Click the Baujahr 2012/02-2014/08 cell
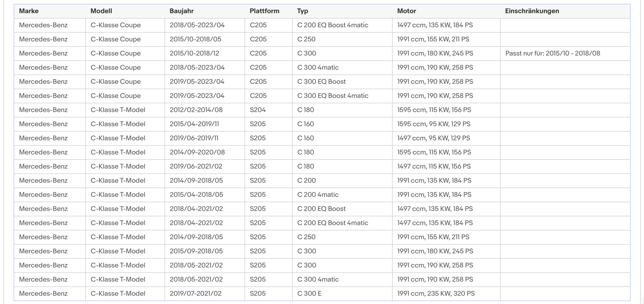Image resolution: width=644 pixels, height=304 pixels. click(205, 110)
